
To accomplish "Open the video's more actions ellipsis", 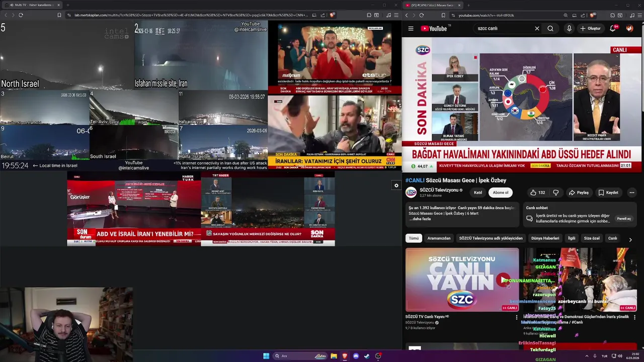I will click(x=632, y=193).
